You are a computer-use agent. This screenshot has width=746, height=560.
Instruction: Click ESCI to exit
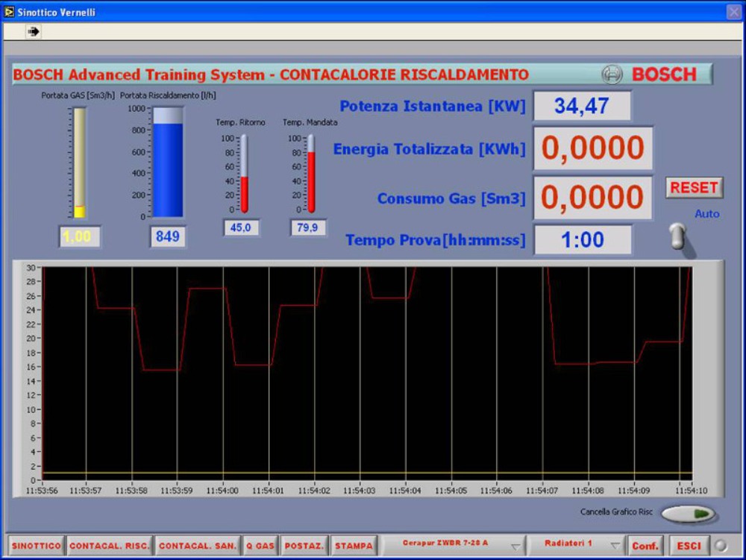click(689, 546)
